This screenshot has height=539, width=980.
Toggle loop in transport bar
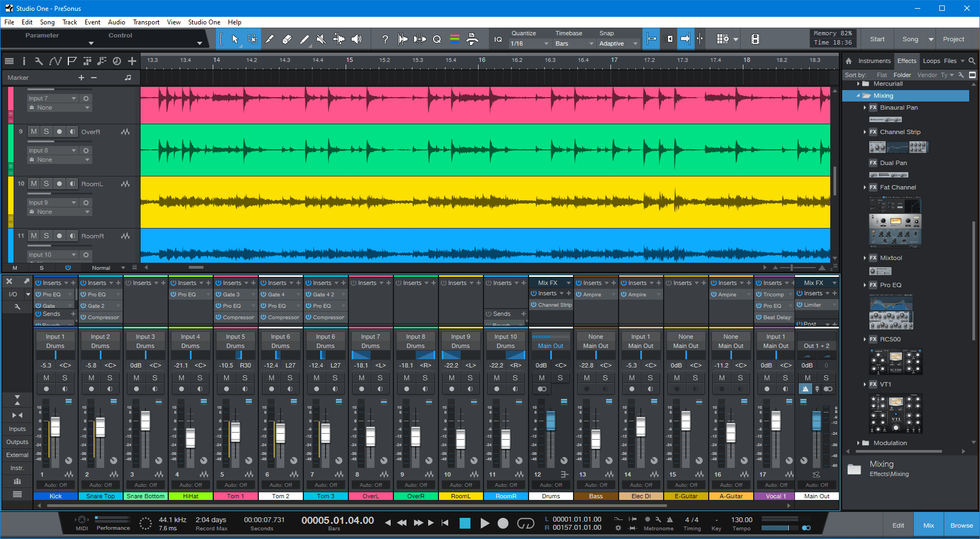tap(525, 523)
